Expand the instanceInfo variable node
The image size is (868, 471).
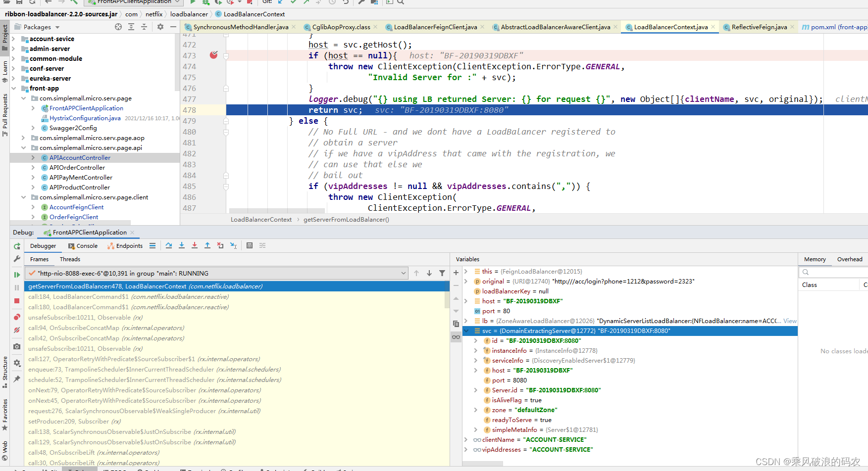pyautogui.click(x=476, y=350)
